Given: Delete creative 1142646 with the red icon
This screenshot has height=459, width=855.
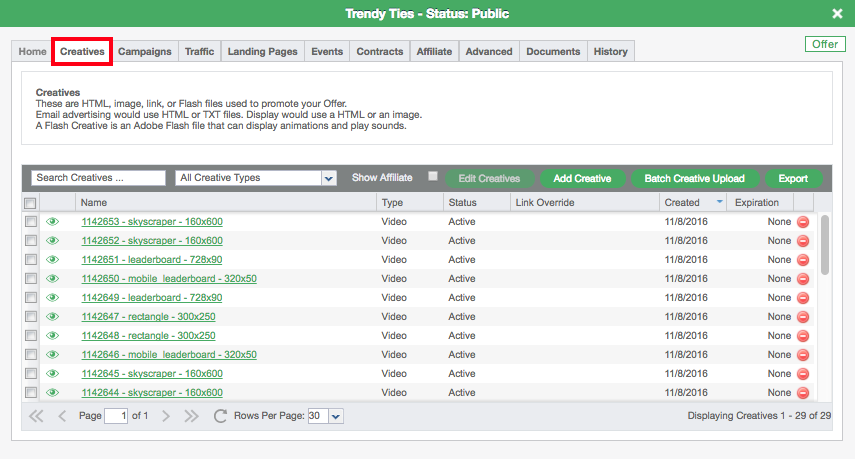Looking at the screenshot, I should click(x=803, y=355).
